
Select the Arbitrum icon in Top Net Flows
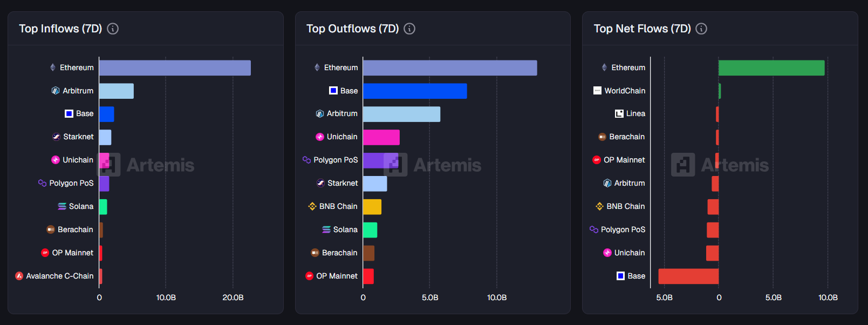607,183
